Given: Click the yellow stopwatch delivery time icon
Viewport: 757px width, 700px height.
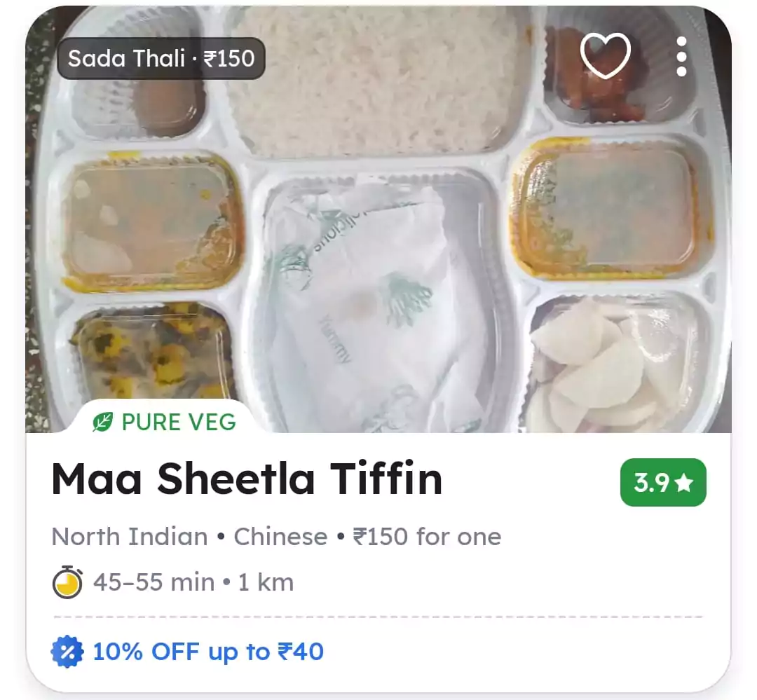Looking at the screenshot, I should 67,582.
